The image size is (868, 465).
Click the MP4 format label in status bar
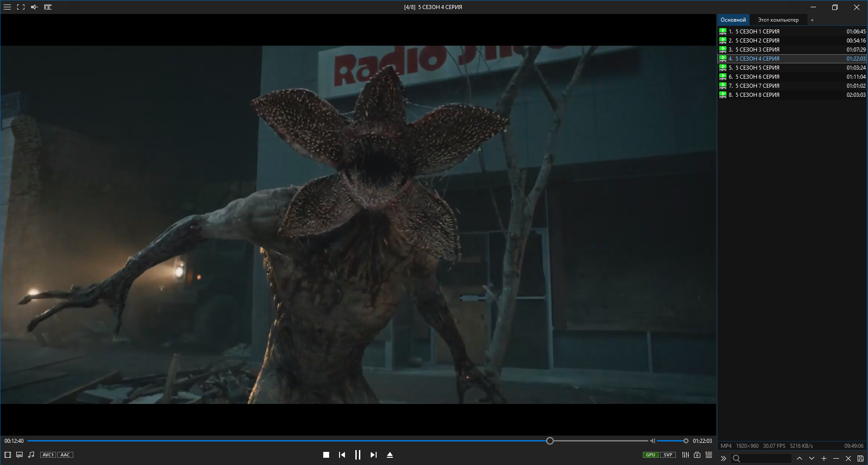pyautogui.click(x=726, y=446)
